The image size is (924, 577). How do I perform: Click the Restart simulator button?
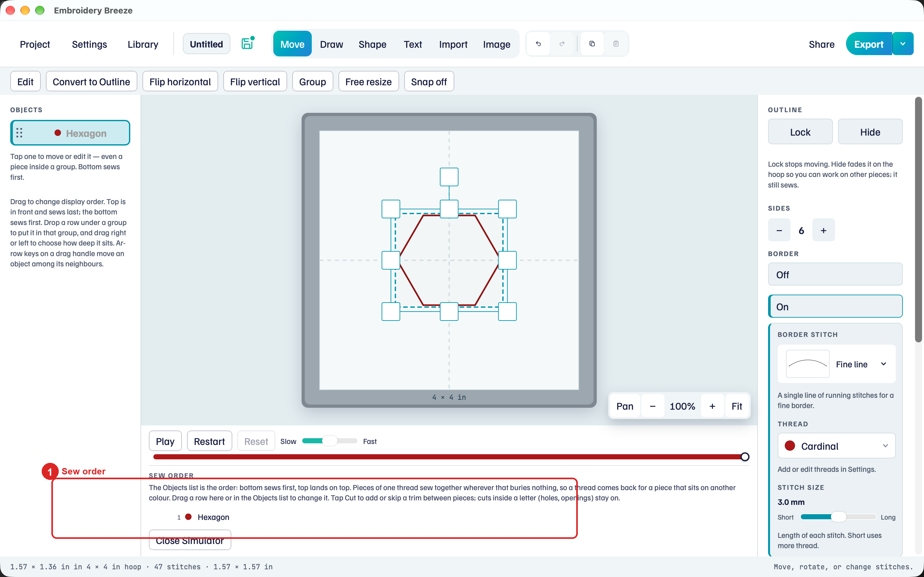tap(209, 441)
